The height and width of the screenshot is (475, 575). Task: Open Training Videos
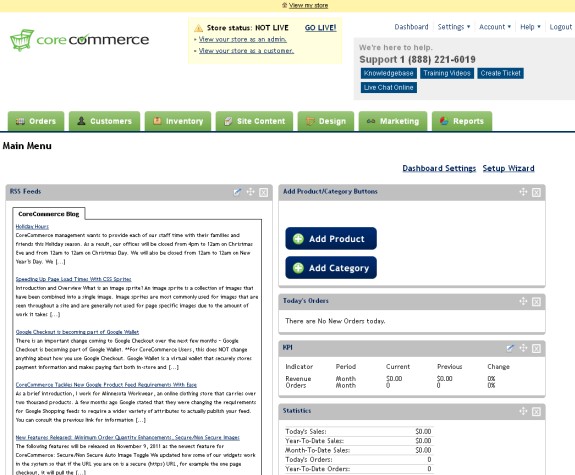pyautogui.click(x=447, y=73)
